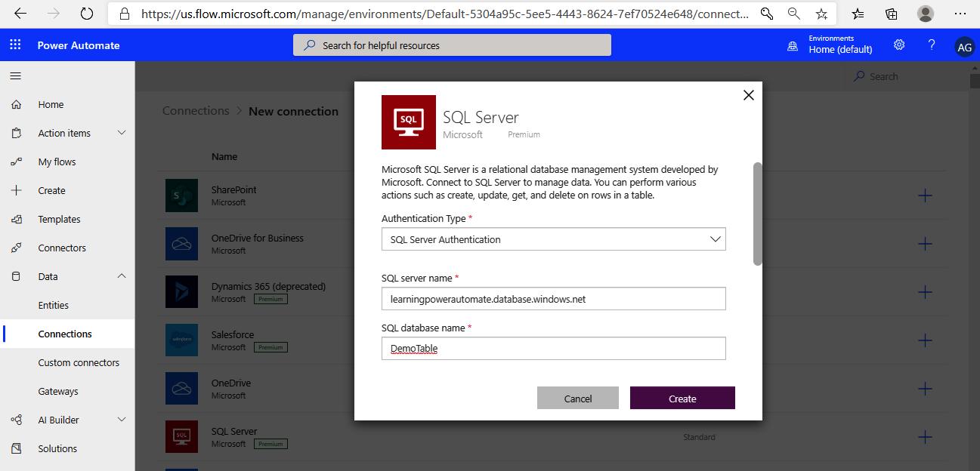Open Power Automate settings gear
Screen dimensions: 980x471
tap(899, 45)
